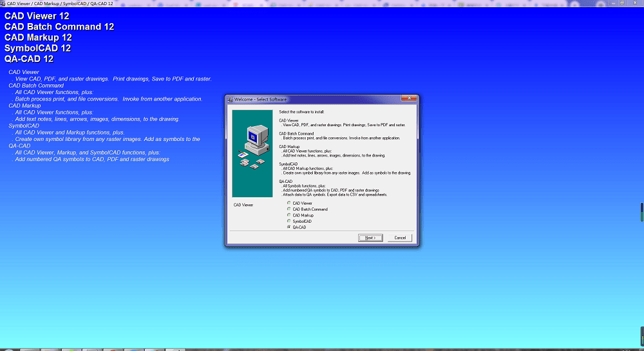Close the main setup window
Viewport: 644px width, 351px height.
[x=635, y=3]
